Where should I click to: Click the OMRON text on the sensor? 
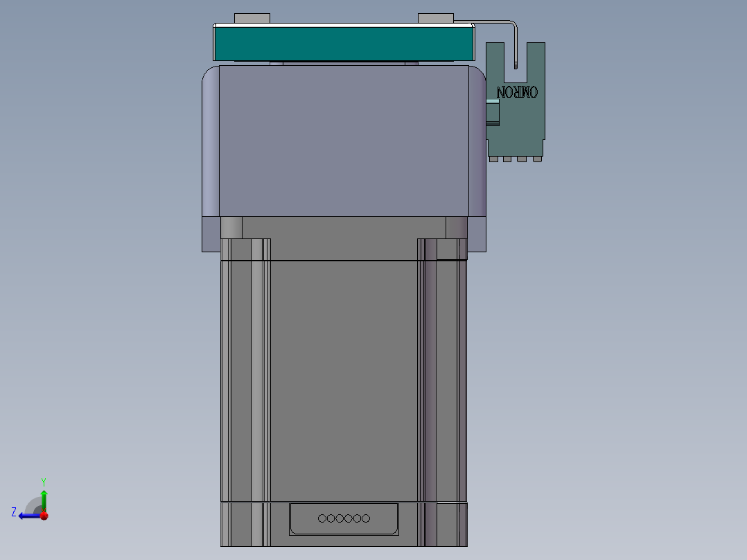pos(517,91)
